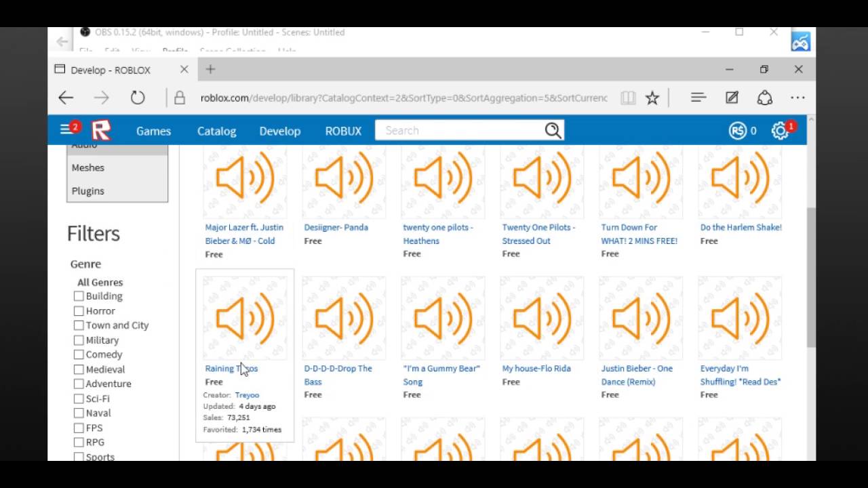Viewport: 868px width, 488px height.
Task: Open Turn Down For WHAT! audio link
Action: [639, 234]
